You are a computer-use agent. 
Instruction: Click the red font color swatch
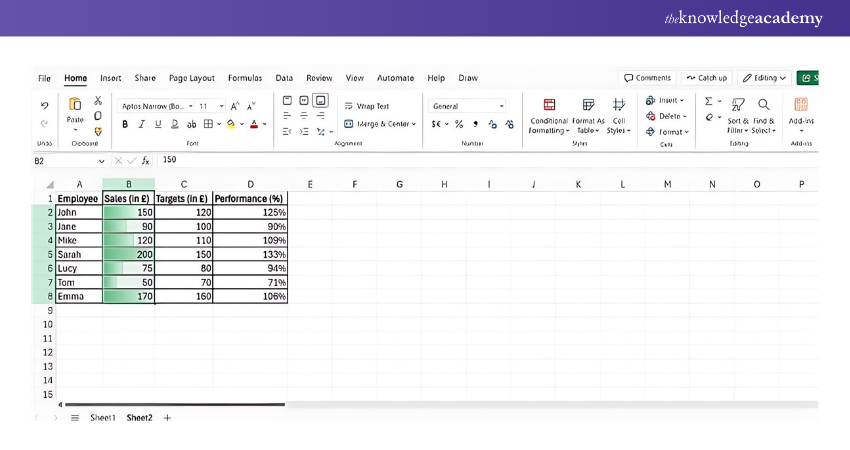tap(253, 124)
